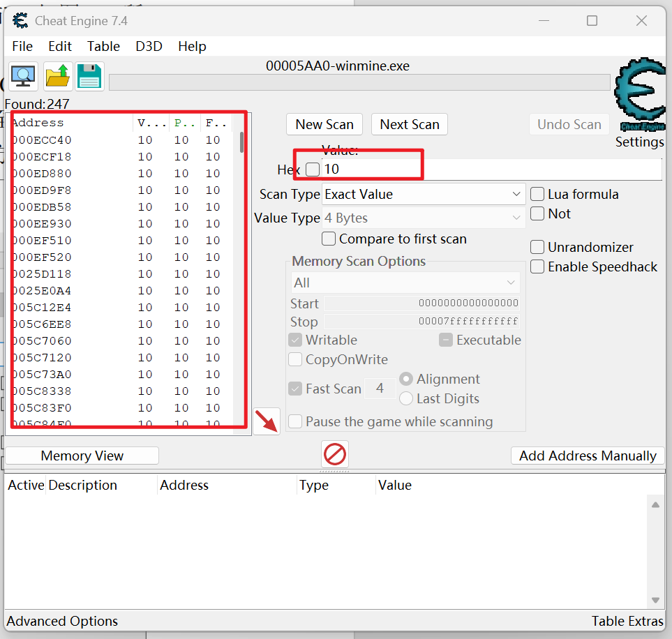Screen dimensions: 672x639
Task: Open the Edit menu
Action: click(x=60, y=46)
